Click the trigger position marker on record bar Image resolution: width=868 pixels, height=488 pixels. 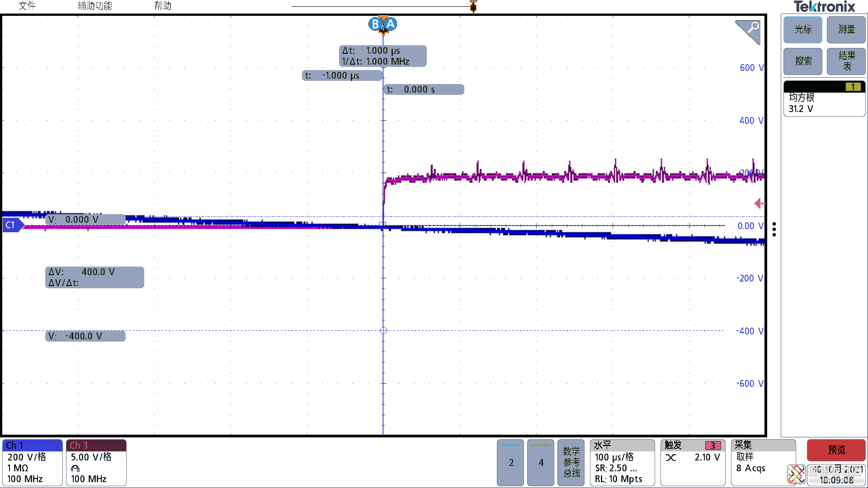(473, 7)
